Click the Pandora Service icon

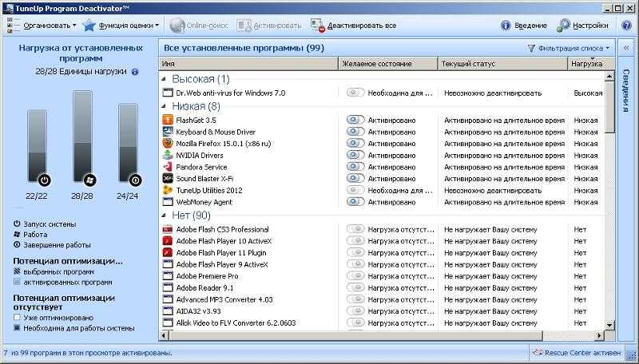tap(168, 167)
